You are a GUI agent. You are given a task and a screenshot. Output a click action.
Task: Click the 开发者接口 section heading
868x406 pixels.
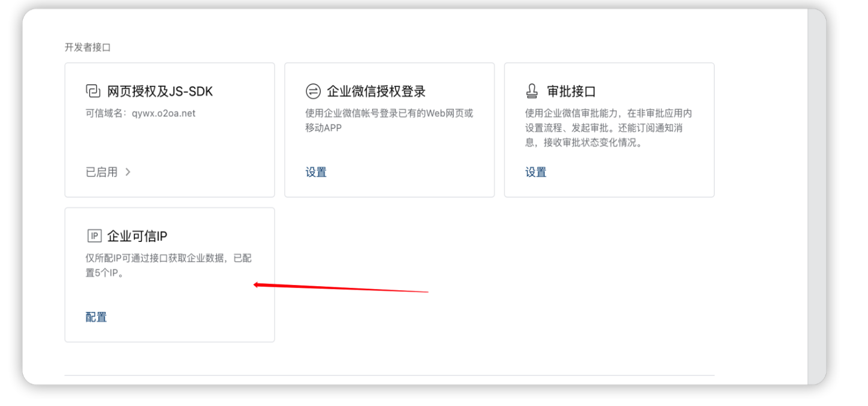[88, 47]
